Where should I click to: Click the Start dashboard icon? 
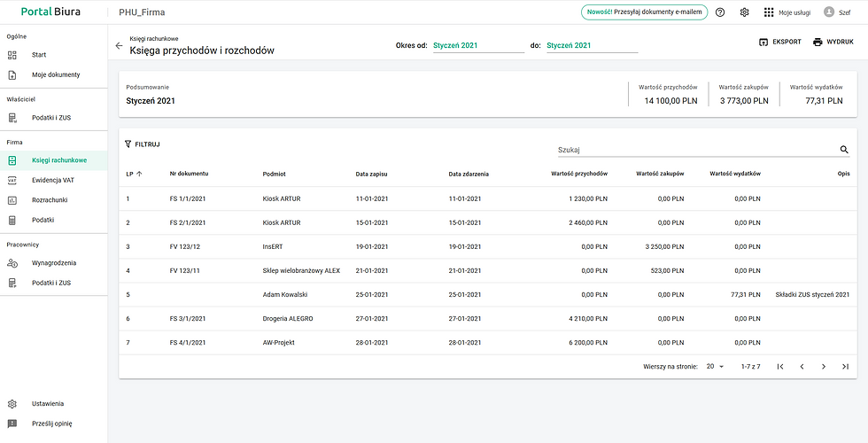(12, 55)
